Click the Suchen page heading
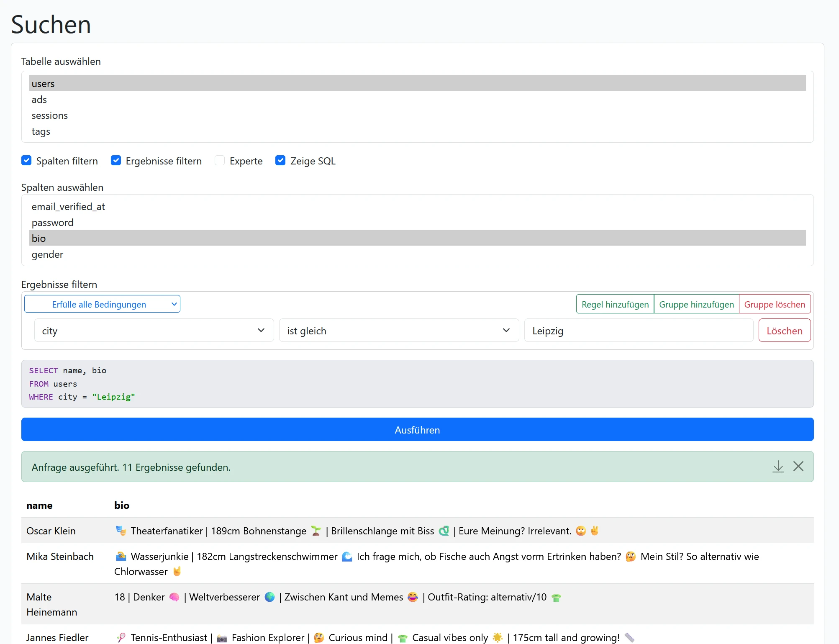The width and height of the screenshot is (839, 644). pos(51,24)
